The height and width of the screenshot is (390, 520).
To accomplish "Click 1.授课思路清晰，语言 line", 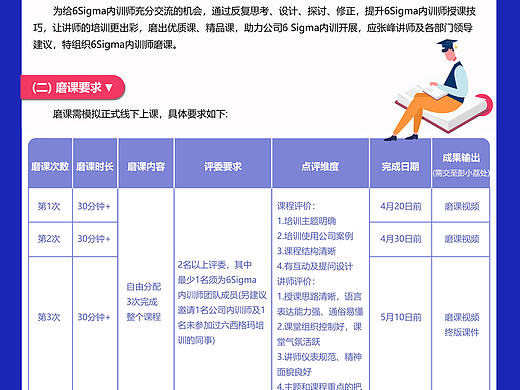I will 319,296.
